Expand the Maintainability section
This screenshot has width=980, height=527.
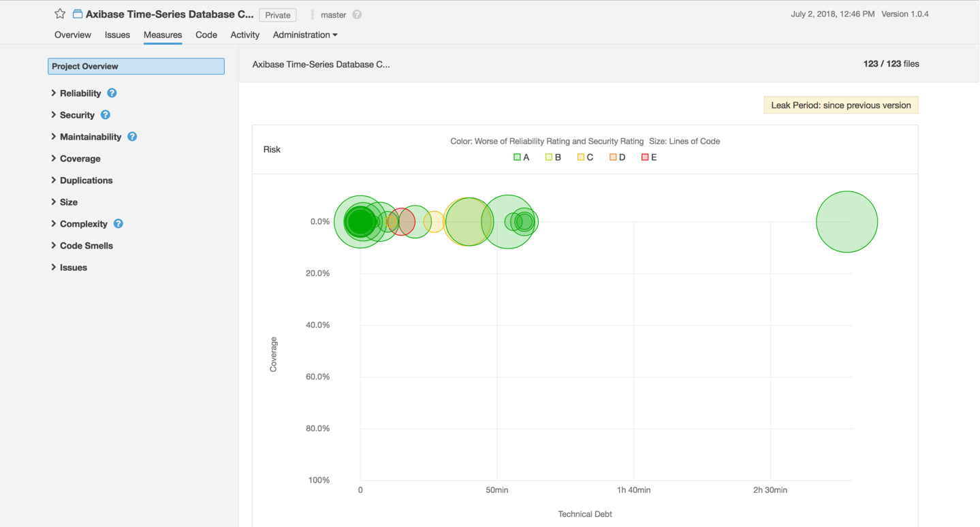tap(86, 137)
